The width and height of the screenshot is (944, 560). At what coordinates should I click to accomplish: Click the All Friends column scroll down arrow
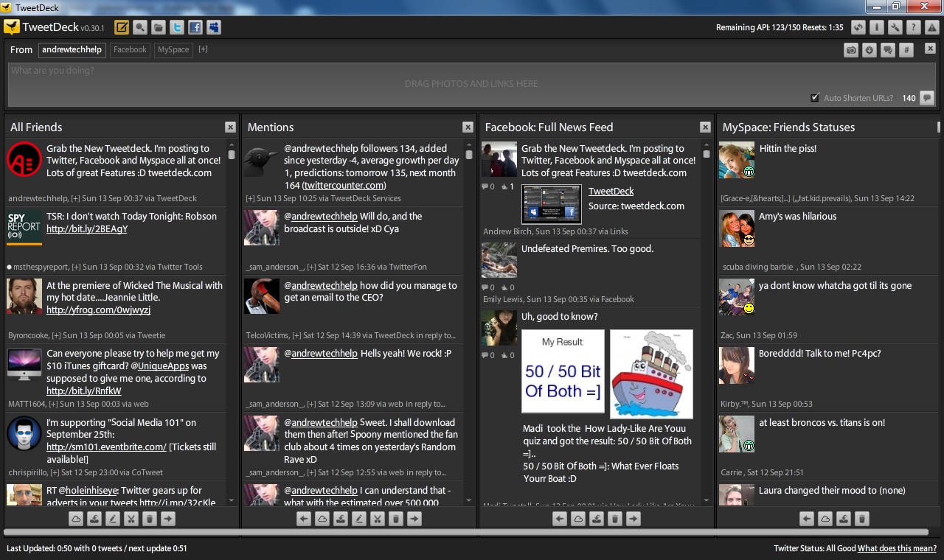[x=232, y=501]
